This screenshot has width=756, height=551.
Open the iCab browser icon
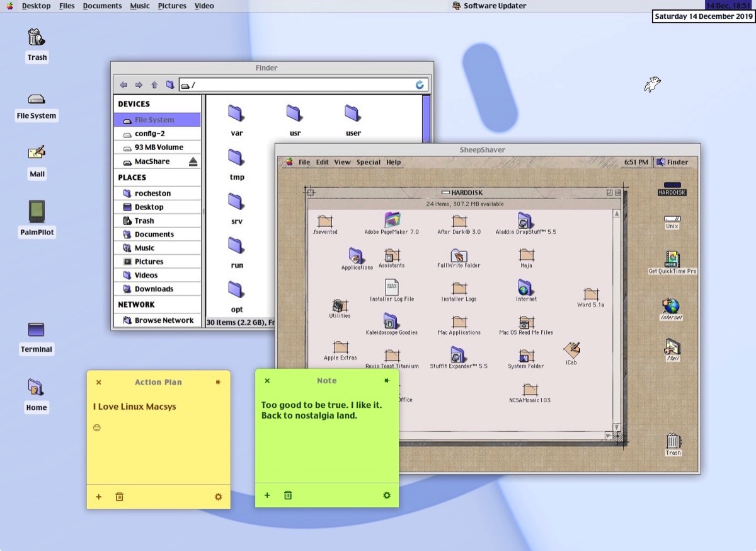pyautogui.click(x=571, y=350)
